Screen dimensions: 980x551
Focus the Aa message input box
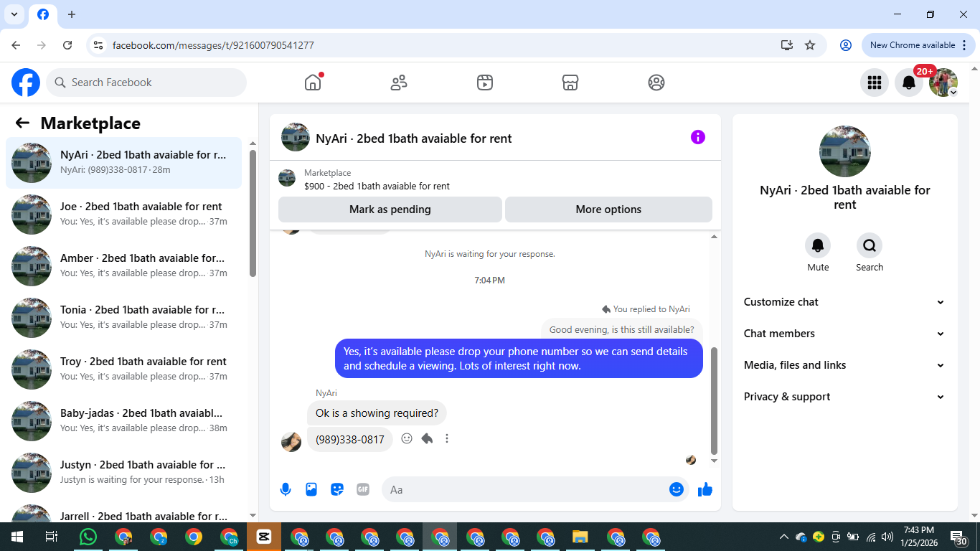point(524,489)
